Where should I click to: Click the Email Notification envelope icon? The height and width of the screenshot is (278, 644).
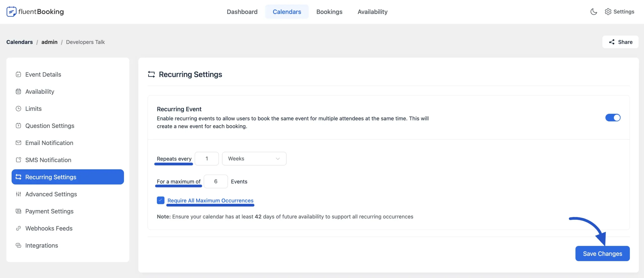18,143
